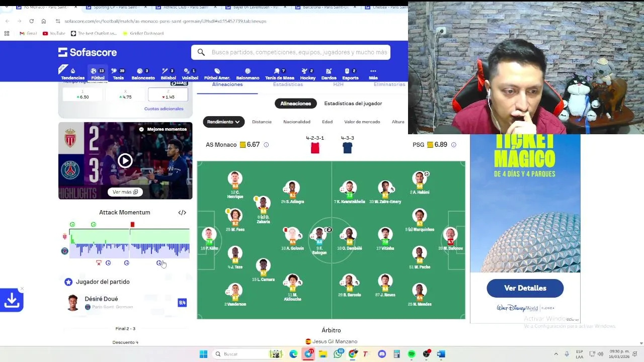Open the Fútbol sport section

click(x=98, y=74)
